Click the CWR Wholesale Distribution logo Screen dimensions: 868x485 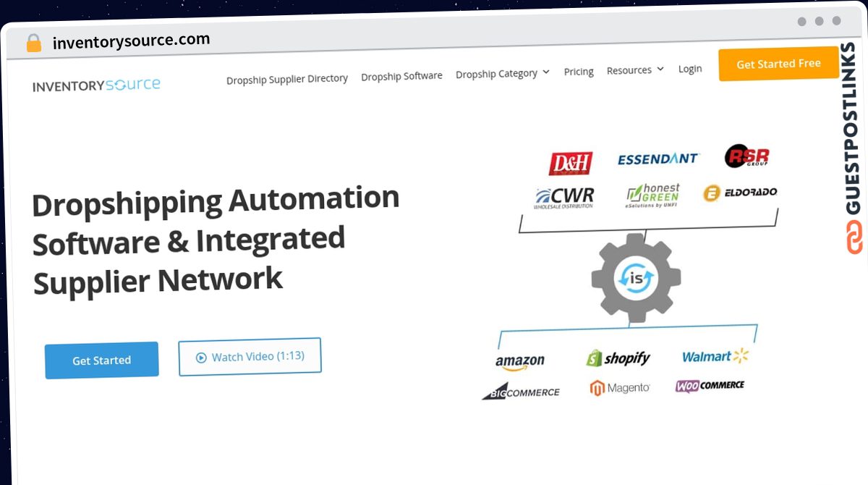click(563, 198)
